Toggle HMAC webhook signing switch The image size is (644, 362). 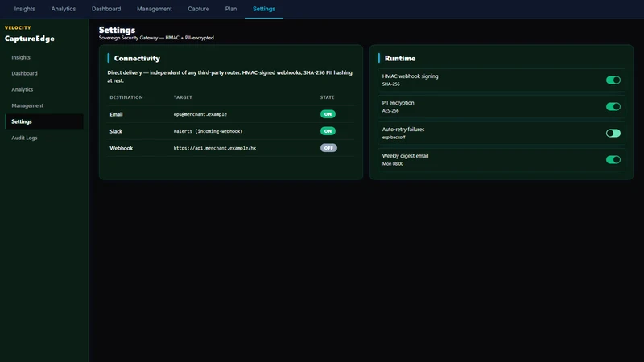click(613, 80)
